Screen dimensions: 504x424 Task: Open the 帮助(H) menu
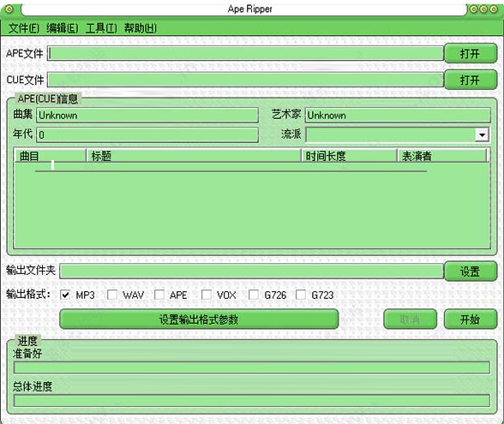click(141, 28)
